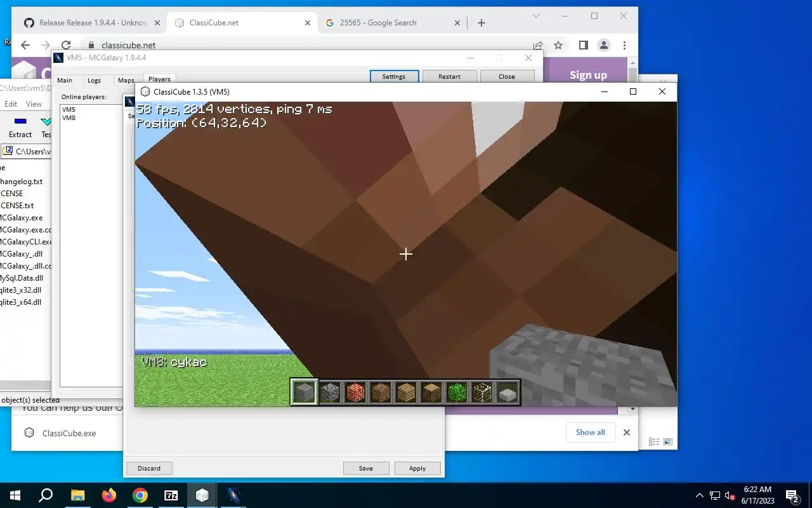Click the Chrome back arrow

pos(25,45)
